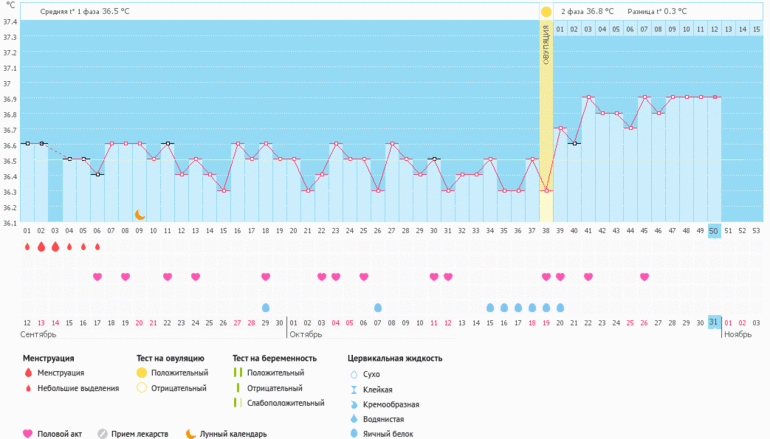Click the intercourse heart on cycle day 45
This screenshot has width=770, height=439.
point(644,276)
